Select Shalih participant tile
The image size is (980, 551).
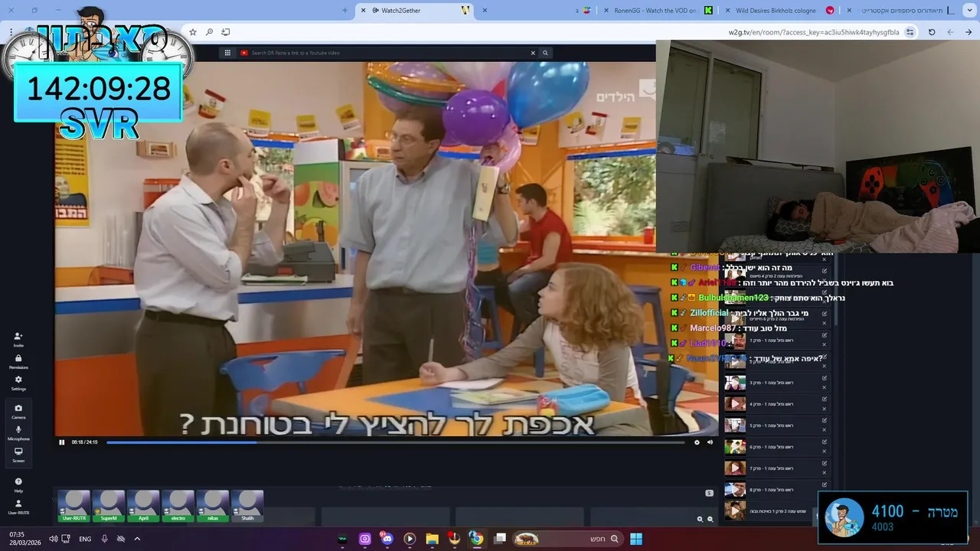tap(247, 506)
